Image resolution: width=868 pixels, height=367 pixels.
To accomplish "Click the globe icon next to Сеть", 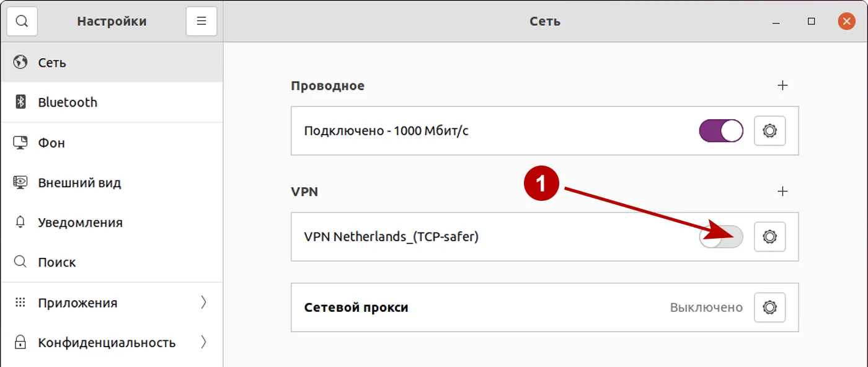I will click(19, 62).
